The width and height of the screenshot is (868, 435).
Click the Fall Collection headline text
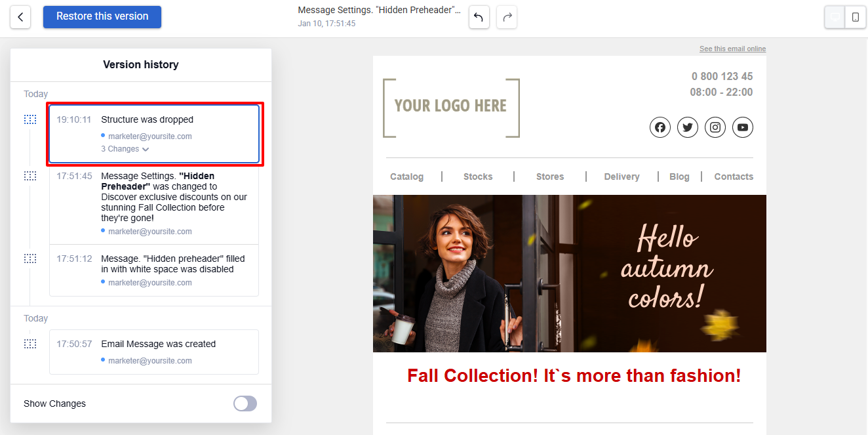pyautogui.click(x=574, y=375)
